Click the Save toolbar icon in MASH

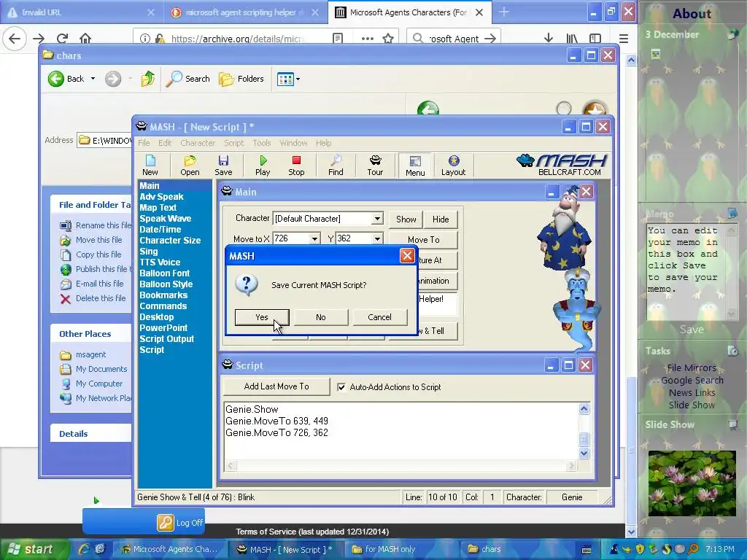pyautogui.click(x=223, y=166)
